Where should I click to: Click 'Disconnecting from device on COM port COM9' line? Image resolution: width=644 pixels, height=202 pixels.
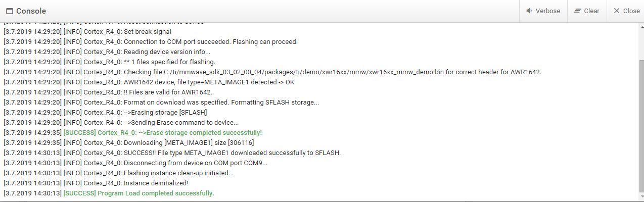[135, 163]
